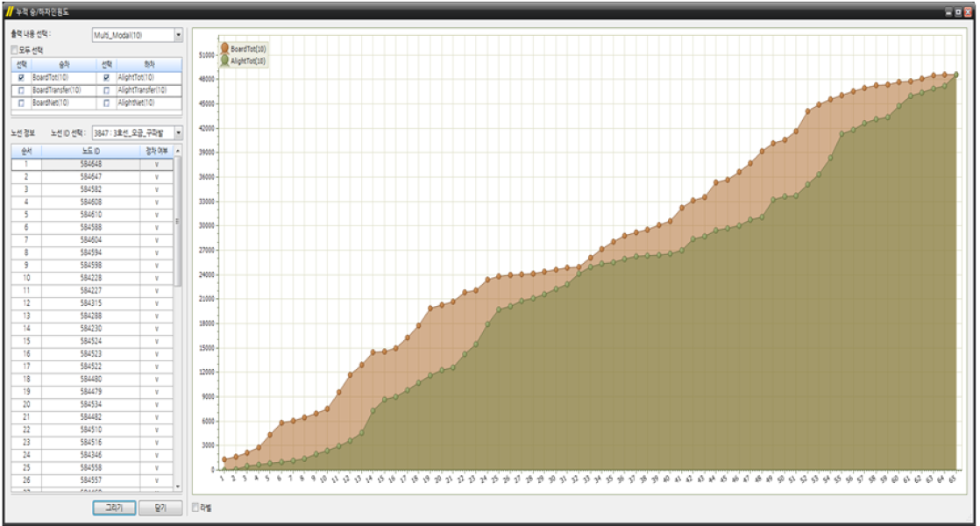Enable the AlightTransfer(10) checkbox

click(106, 89)
